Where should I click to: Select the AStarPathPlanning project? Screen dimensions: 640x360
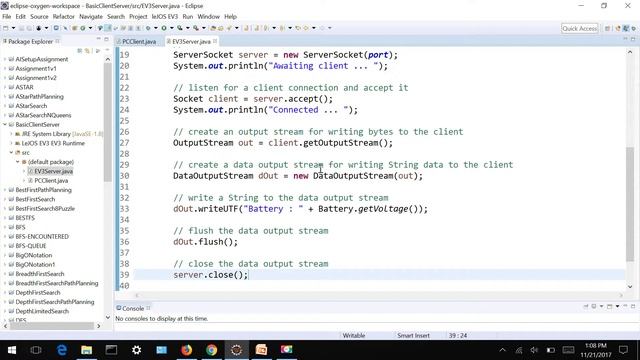tap(40, 97)
